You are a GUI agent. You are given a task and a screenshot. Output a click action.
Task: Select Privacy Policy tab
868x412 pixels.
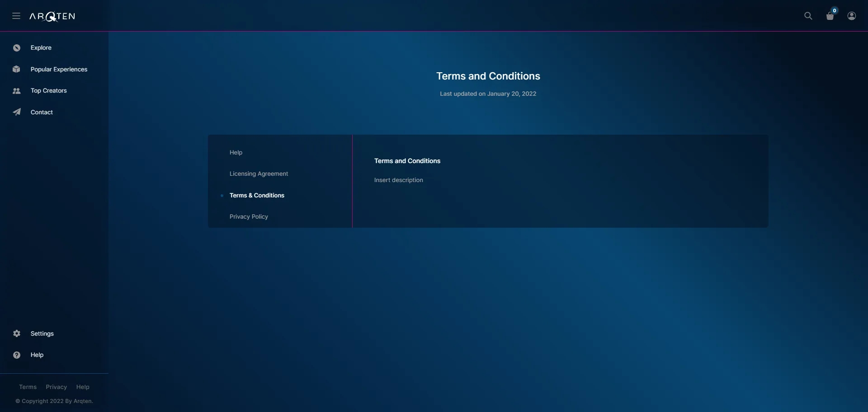(249, 217)
